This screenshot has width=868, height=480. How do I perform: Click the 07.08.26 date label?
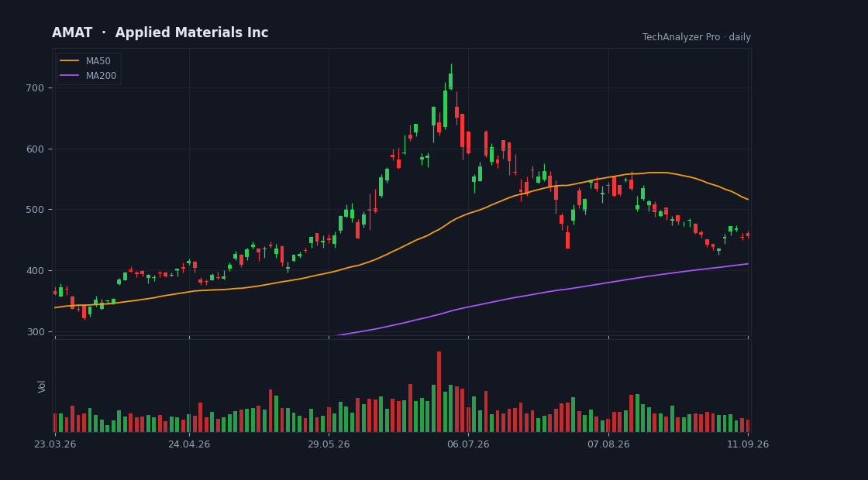[608, 444]
